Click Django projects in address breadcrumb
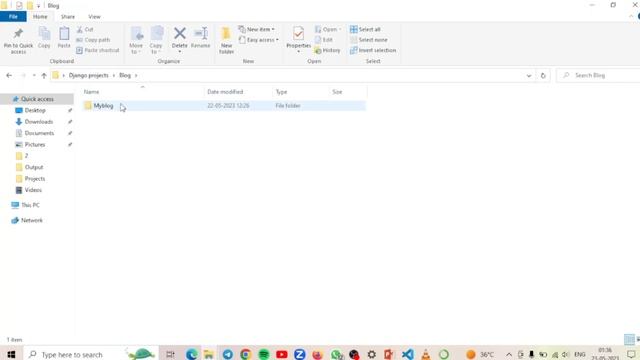The width and height of the screenshot is (640, 360). click(x=89, y=76)
